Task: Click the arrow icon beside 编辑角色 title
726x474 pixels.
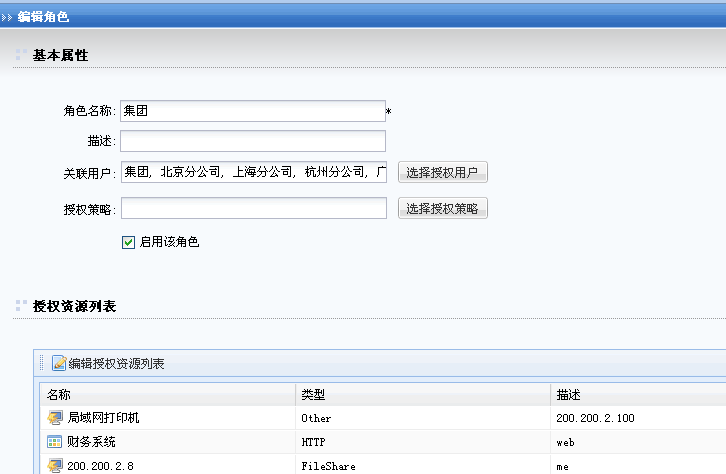Action: [8, 15]
